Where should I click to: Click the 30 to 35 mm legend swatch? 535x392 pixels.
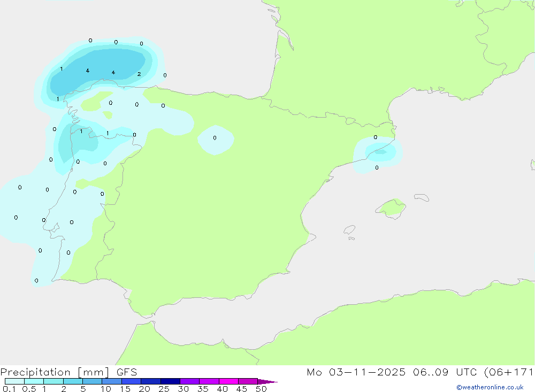[x=189, y=381]
